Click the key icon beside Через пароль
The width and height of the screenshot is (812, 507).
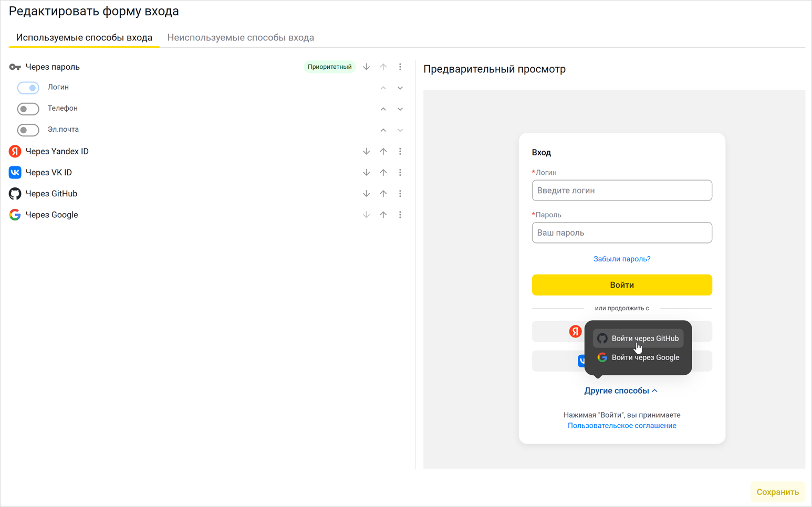point(15,67)
